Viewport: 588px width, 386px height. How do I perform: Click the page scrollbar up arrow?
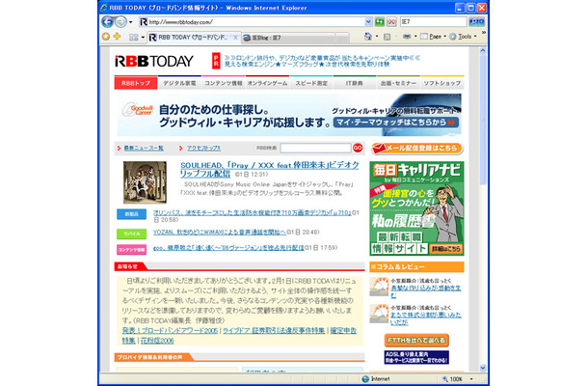pos(483,50)
